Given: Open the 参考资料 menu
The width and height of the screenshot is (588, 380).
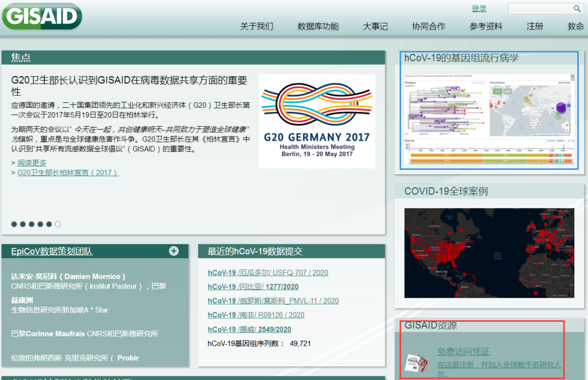Looking at the screenshot, I should pos(486,26).
